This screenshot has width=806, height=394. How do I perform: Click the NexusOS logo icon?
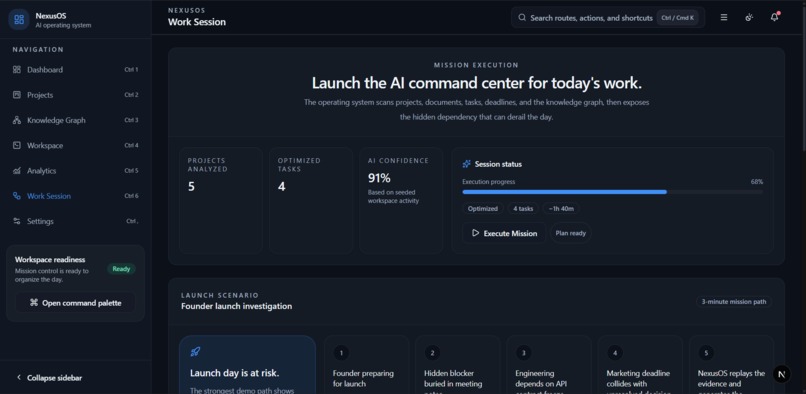(x=19, y=20)
